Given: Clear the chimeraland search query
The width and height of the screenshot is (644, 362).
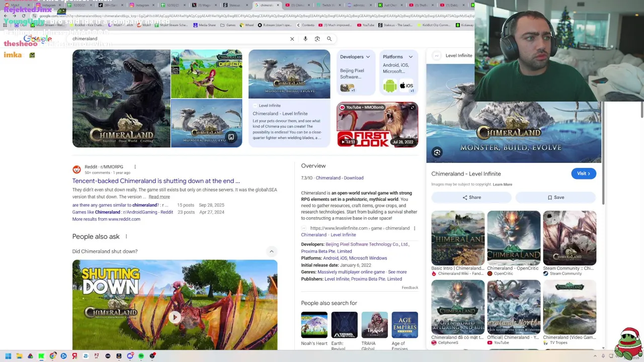Looking at the screenshot, I should (292, 39).
